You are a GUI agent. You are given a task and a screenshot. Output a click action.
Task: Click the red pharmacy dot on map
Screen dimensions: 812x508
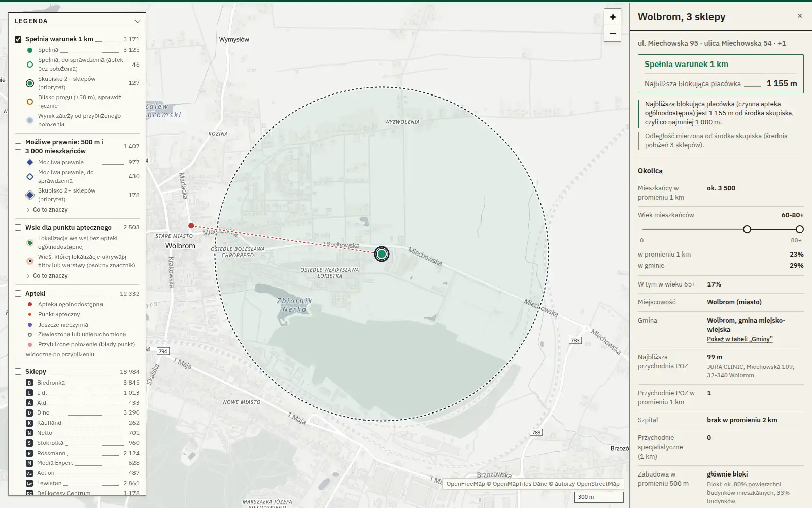(191, 226)
